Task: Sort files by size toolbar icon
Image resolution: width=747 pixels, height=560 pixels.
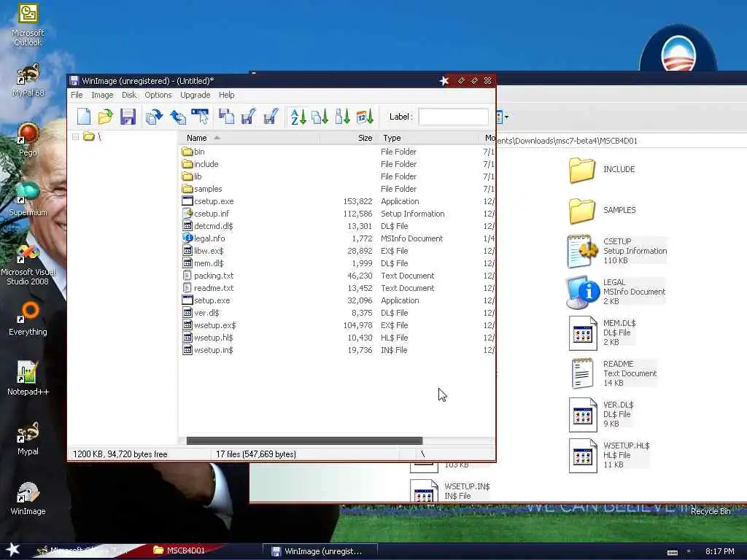Action: tap(342, 117)
